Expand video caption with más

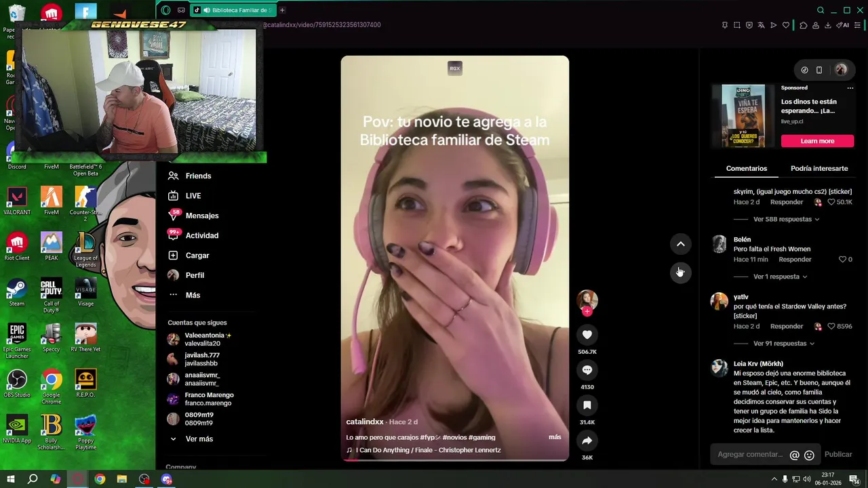(555, 437)
